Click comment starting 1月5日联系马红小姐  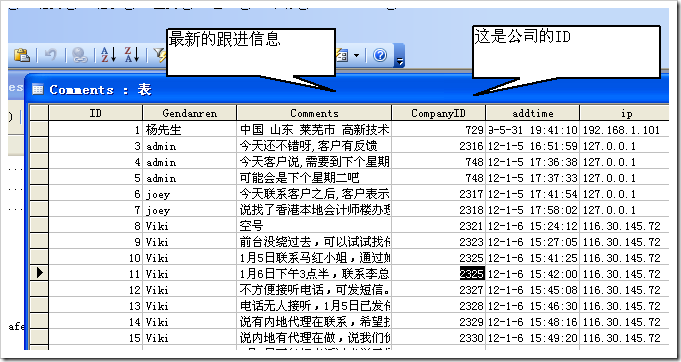(x=314, y=258)
